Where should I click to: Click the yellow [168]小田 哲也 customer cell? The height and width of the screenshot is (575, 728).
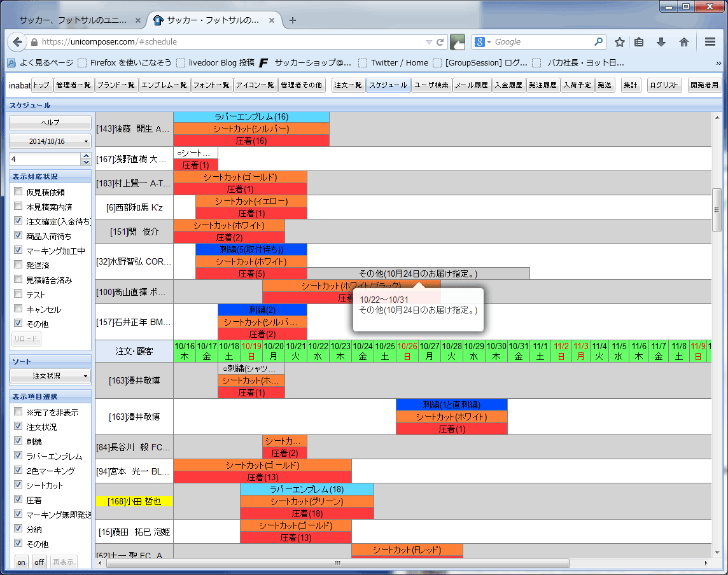coord(134,501)
